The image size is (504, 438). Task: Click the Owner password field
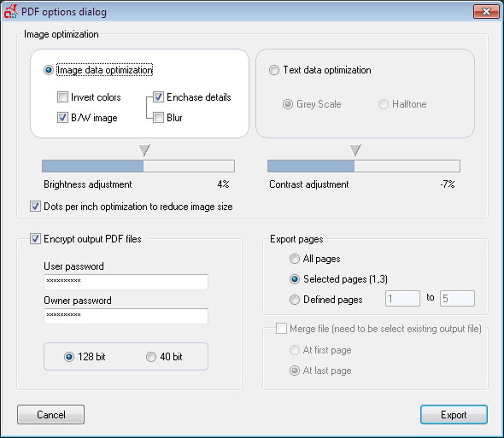[126, 316]
